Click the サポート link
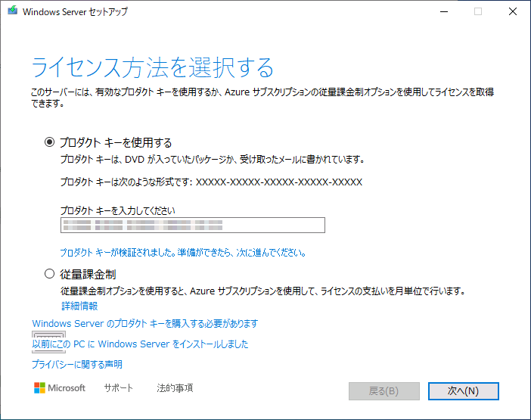Image resolution: width=531 pixels, height=420 pixels. (x=118, y=388)
